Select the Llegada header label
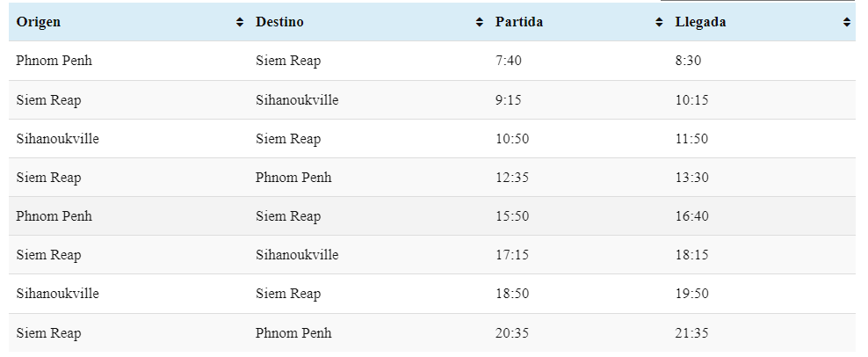 (700, 22)
